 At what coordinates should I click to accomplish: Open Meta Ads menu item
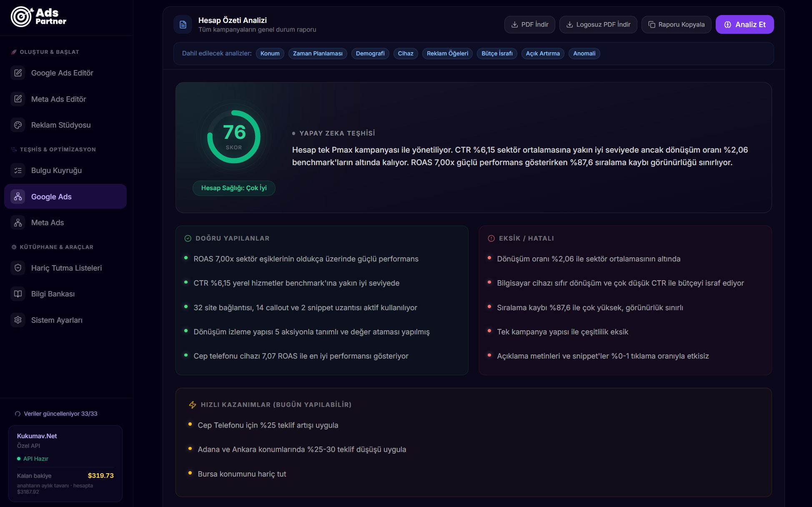pyautogui.click(x=65, y=223)
